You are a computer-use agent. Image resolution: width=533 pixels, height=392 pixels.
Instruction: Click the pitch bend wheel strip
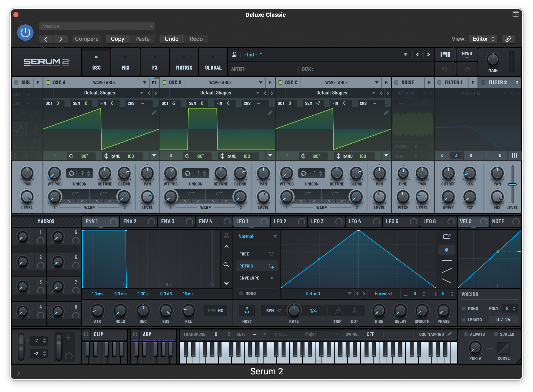21,346
